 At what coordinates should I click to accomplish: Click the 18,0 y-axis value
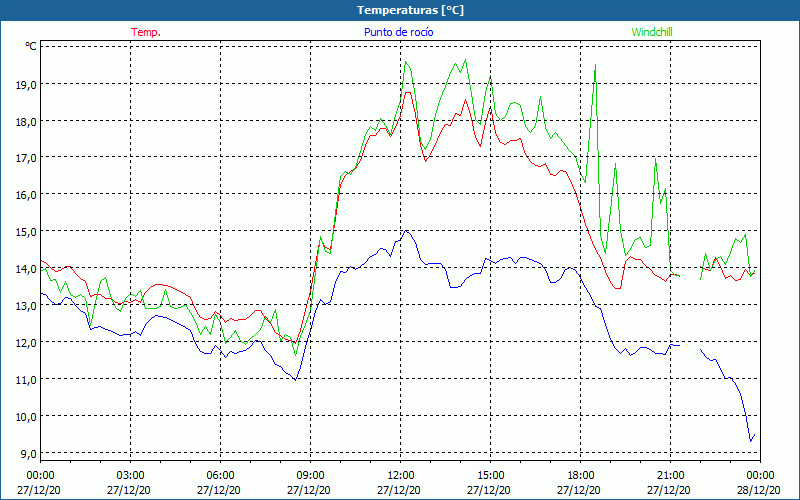(x=27, y=122)
